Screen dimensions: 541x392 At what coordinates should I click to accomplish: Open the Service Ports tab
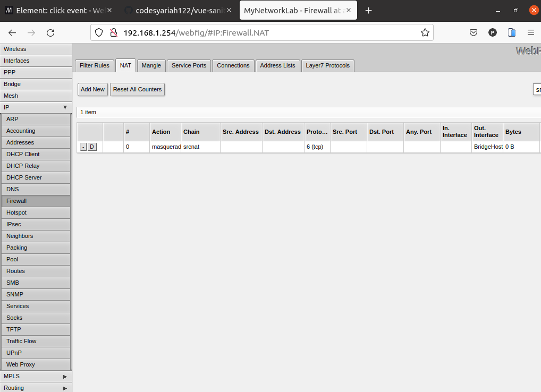tap(189, 65)
